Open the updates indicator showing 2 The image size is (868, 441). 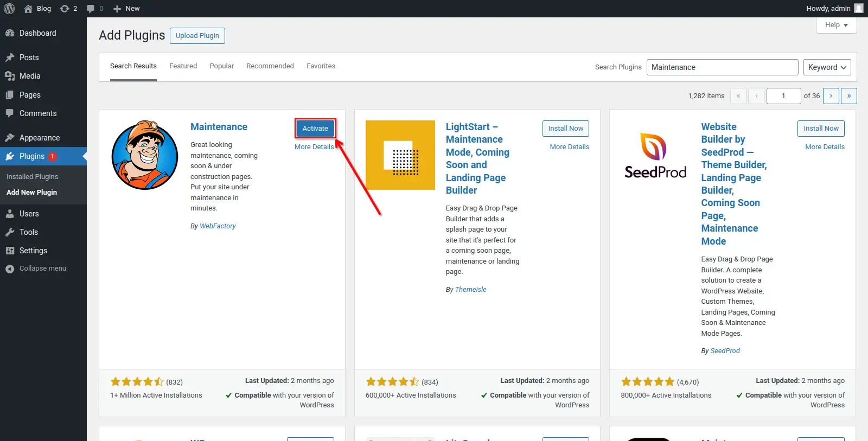pyautogui.click(x=68, y=9)
